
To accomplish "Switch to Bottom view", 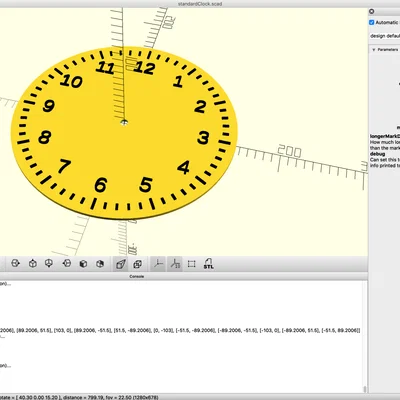I will pyautogui.click(x=49, y=264).
